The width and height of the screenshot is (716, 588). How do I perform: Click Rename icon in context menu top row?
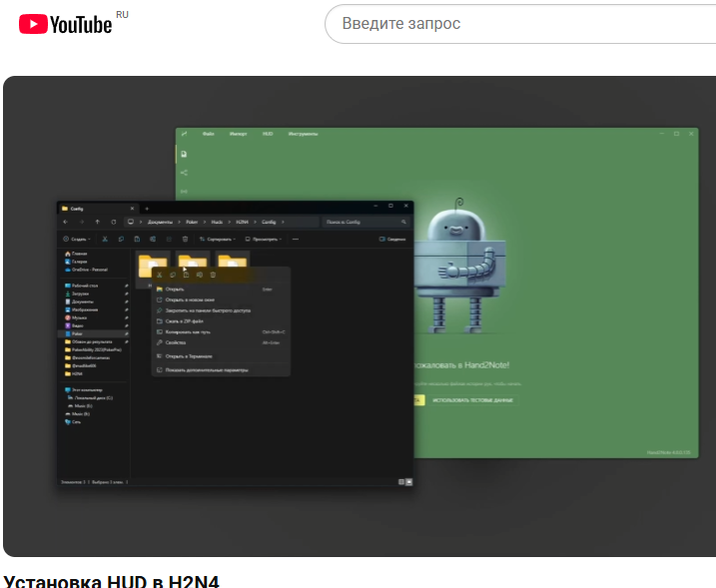click(200, 275)
